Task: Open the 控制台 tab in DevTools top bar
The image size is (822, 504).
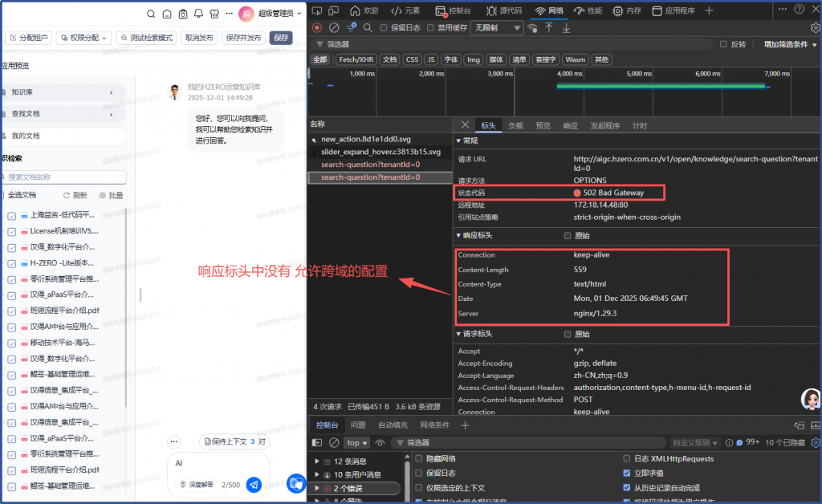Action: pyautogui.click(x=454, y=10)
